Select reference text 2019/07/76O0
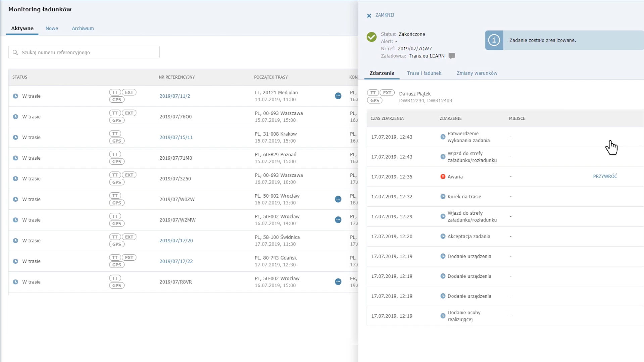 pos(175,117)
